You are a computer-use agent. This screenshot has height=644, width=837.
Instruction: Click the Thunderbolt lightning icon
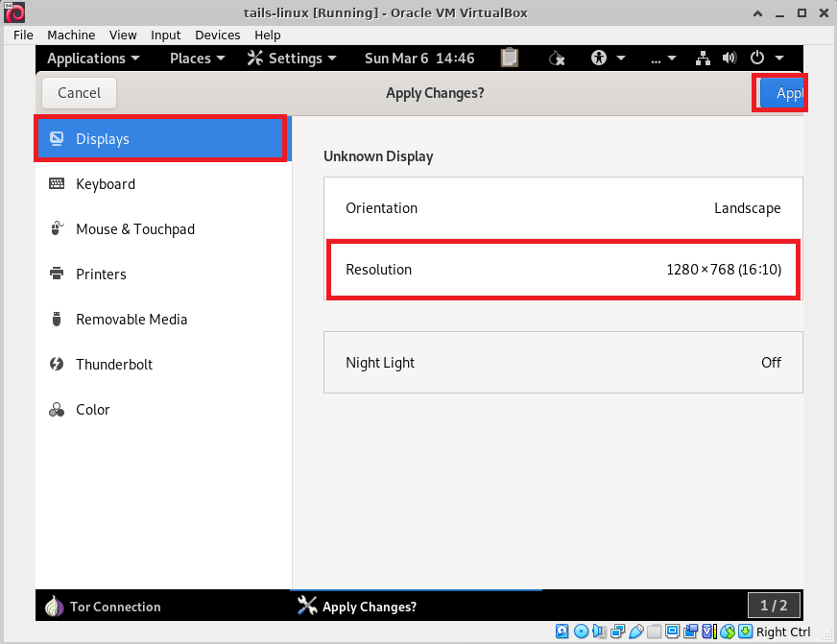(x=57, y=364)
